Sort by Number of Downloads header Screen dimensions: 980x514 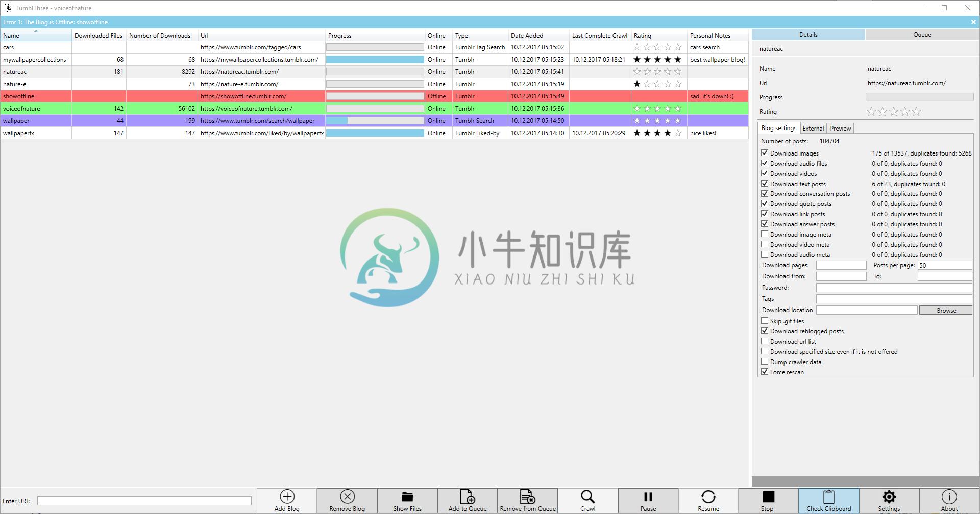tap(162, 35)
